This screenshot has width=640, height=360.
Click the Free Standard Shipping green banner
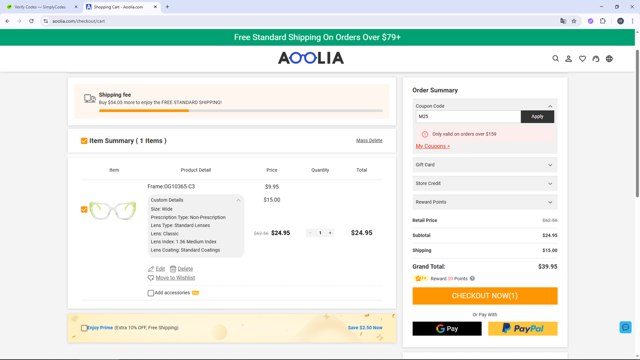coord(317,37)
